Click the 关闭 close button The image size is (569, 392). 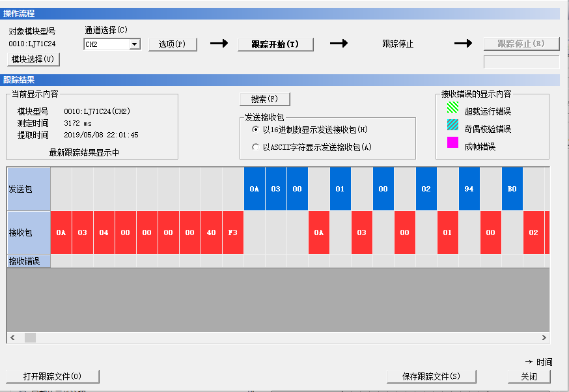[x=529, y=376]
